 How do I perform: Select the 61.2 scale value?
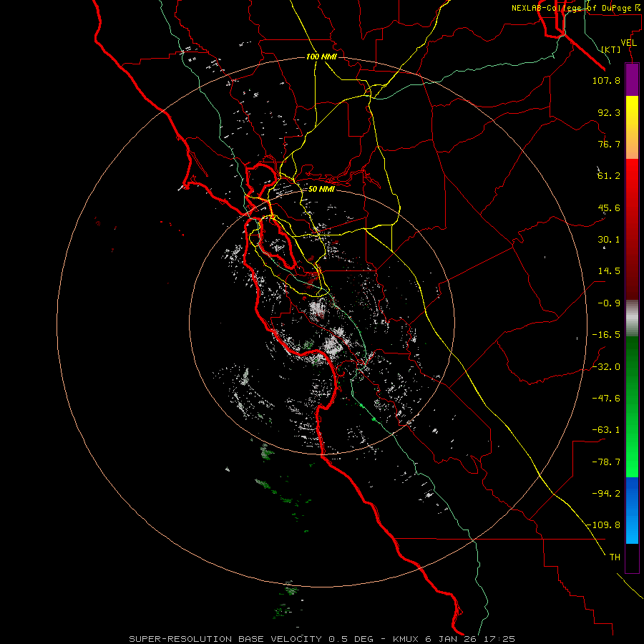(609, 176)
